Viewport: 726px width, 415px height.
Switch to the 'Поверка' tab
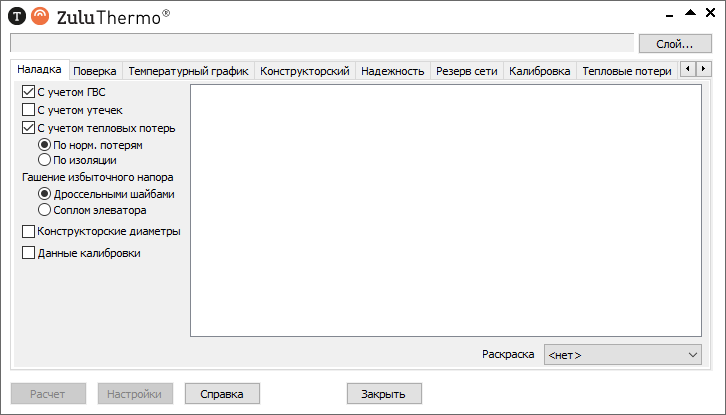[95, 71]
